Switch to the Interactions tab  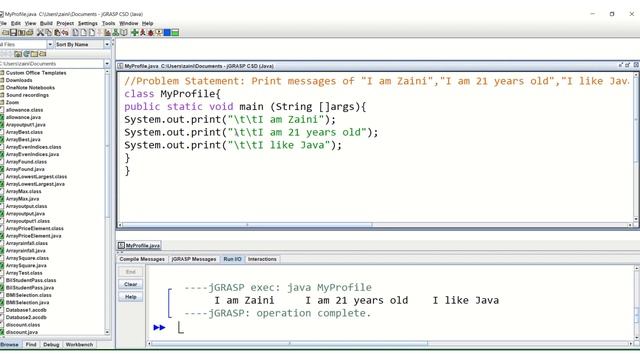tap(262, 259)
